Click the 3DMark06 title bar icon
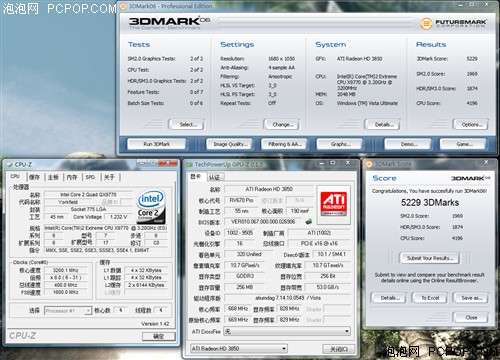Screen dimensions: 500x360 (x=123, y=6)
